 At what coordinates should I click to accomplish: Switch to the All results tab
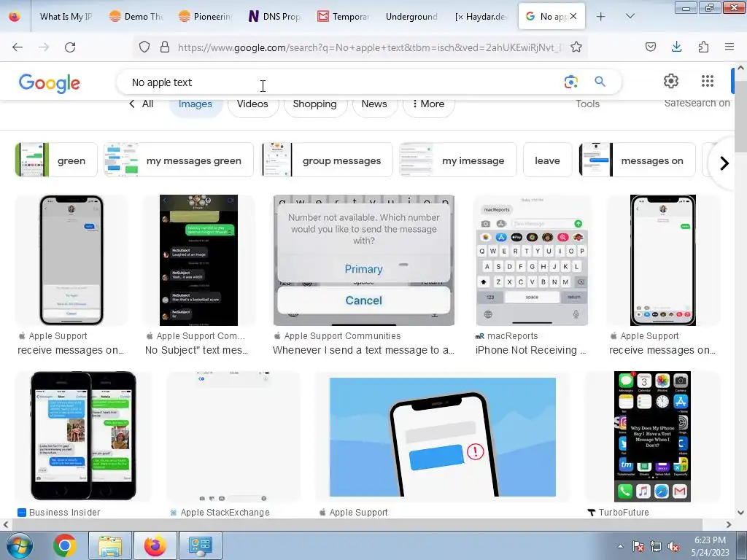click(x=142, y=104)
